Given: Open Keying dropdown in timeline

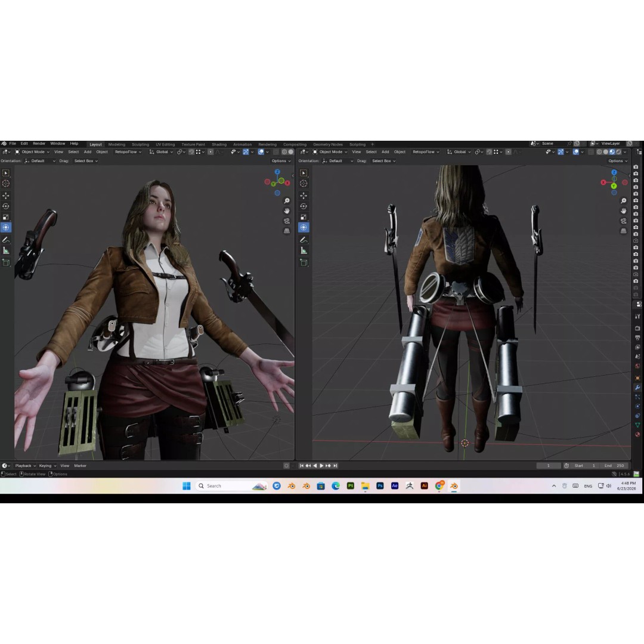Looking at the screenshot, I should 48,466.
